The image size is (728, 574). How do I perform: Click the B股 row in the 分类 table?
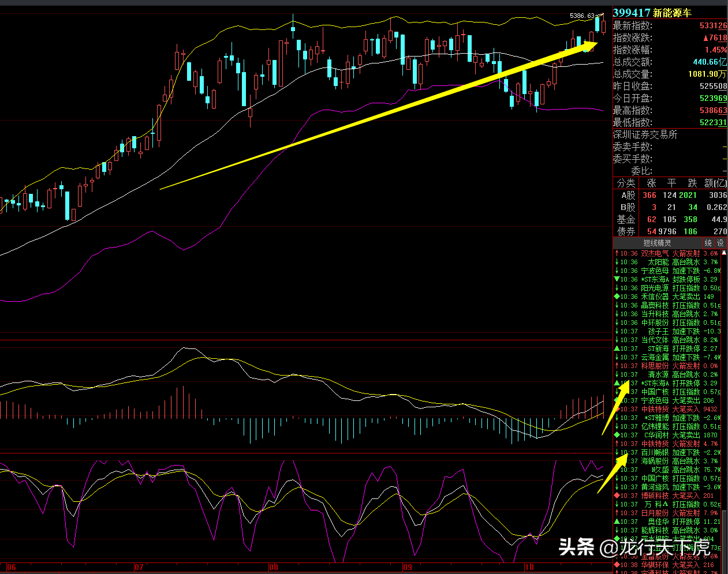(670, 207)
